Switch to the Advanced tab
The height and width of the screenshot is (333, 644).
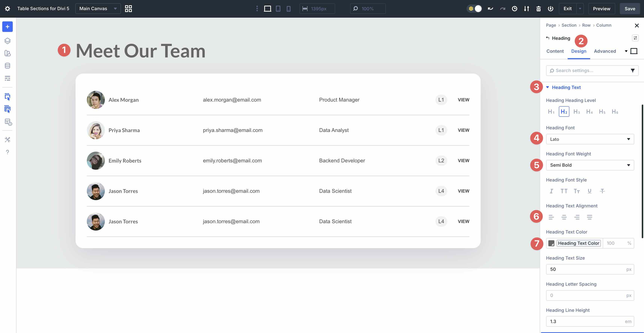click(x=605, y=51)
